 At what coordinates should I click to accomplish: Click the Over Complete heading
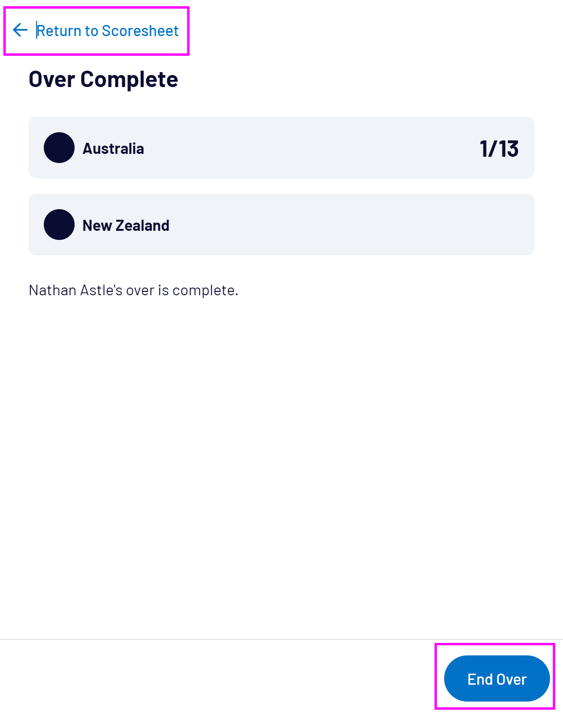[103, 79]
